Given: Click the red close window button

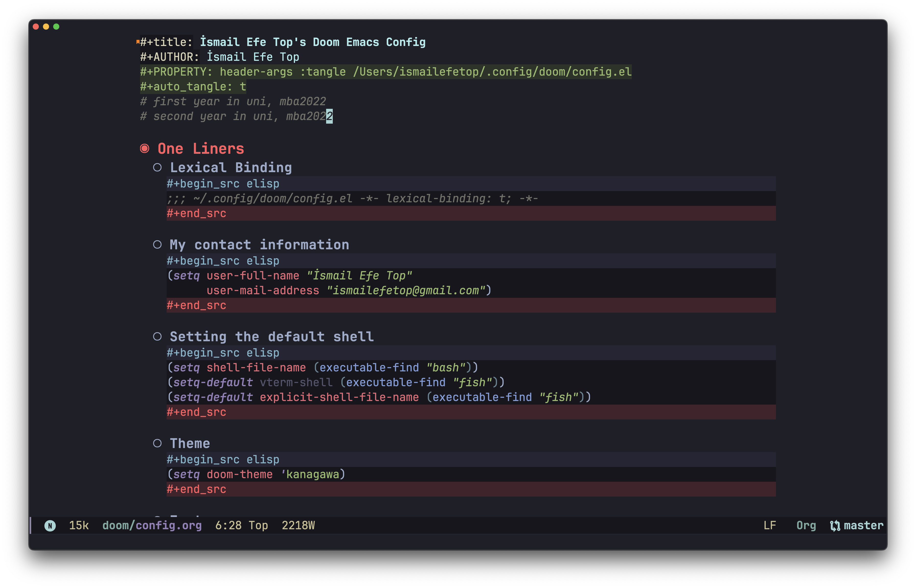Looking at the screenshot, I should [x=36, y=27].
